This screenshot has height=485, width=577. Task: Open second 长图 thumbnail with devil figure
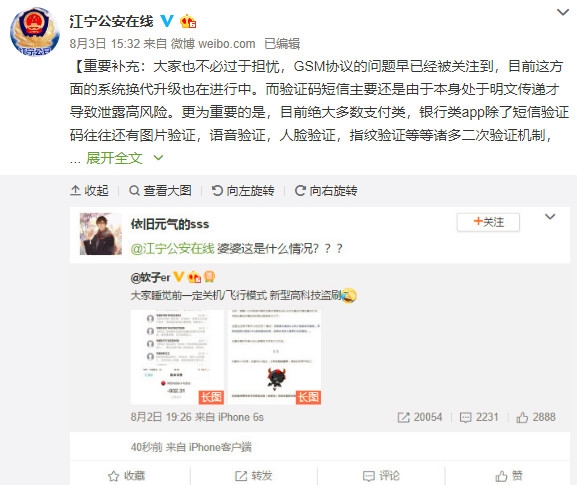coord(275,357)
